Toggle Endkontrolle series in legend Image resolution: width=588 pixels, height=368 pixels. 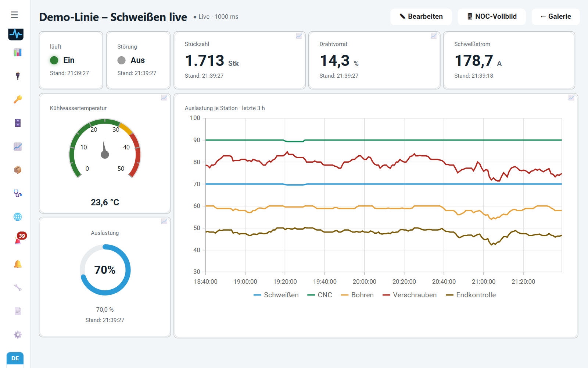471,295
